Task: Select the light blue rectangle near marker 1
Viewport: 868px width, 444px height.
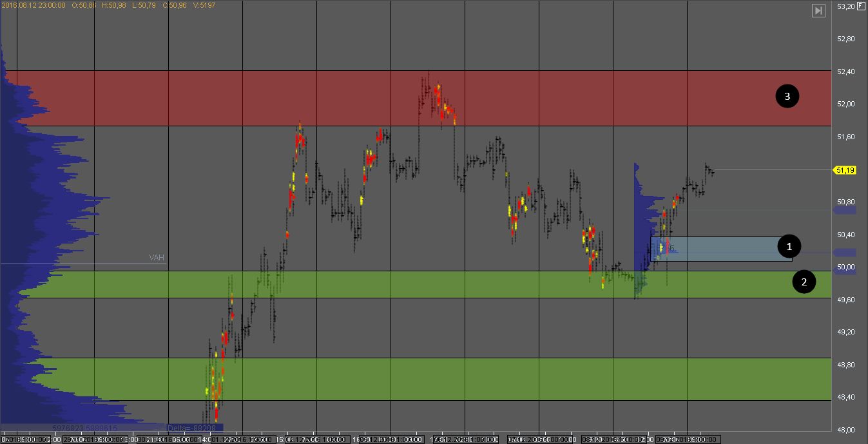Action: point(722,249)
